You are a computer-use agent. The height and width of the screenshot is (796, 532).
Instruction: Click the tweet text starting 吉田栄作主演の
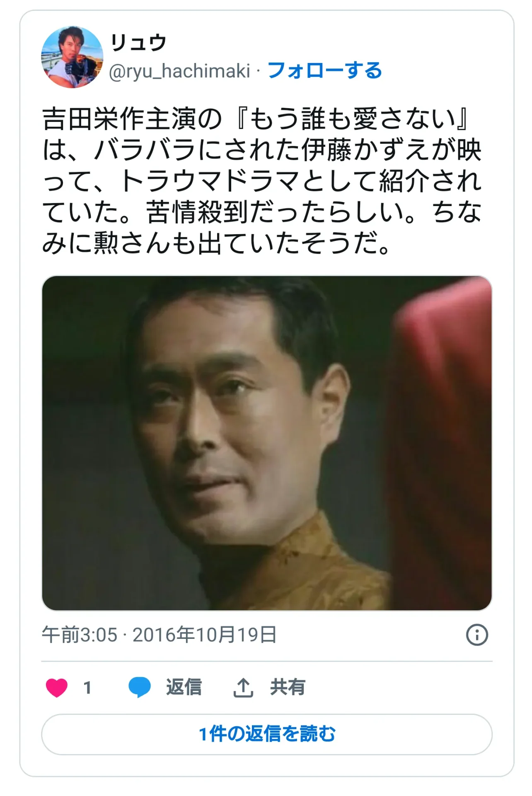pos(262,181)
